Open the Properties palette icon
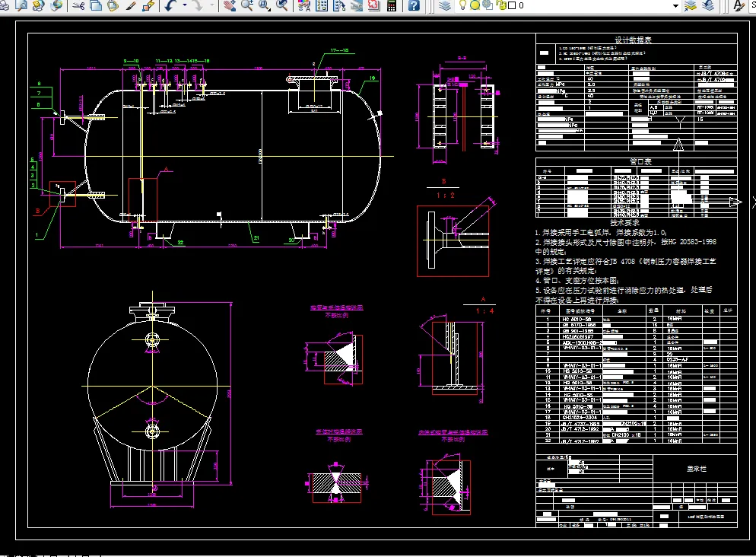 [x=304, y=5]
